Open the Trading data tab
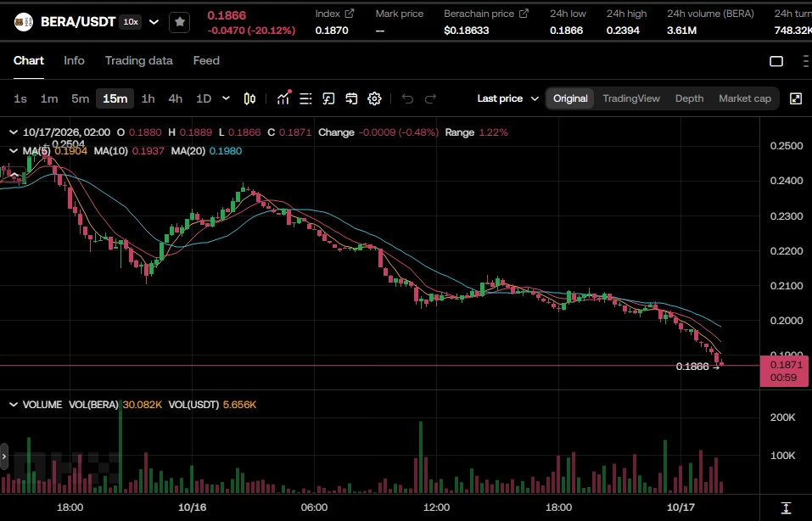Image resolution: width=812 pixels, height=521 pixels. click(139, 60)
